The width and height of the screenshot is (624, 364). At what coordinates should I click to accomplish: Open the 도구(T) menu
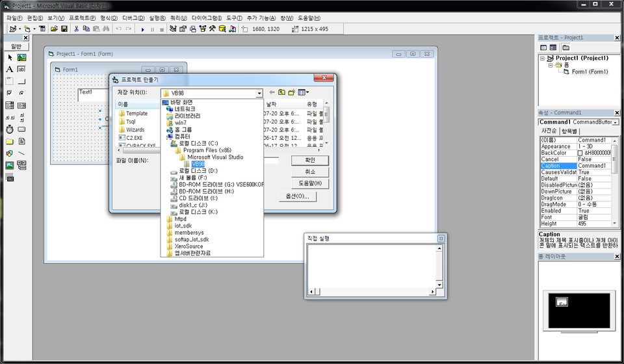[x=234, y=18]
